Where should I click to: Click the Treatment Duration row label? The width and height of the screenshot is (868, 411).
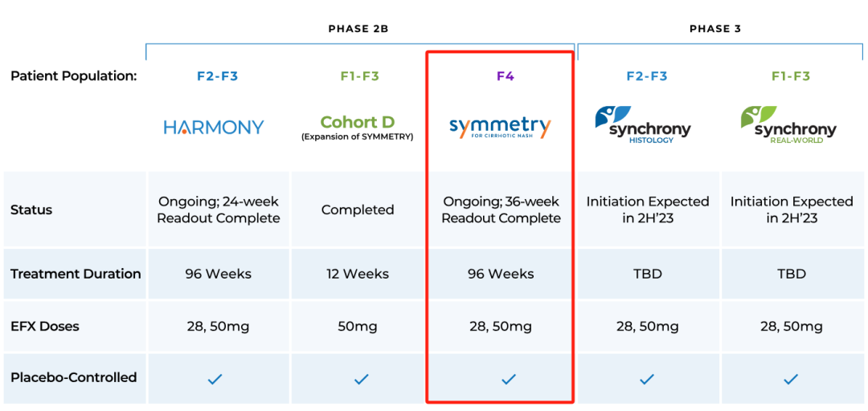[76, 274]
